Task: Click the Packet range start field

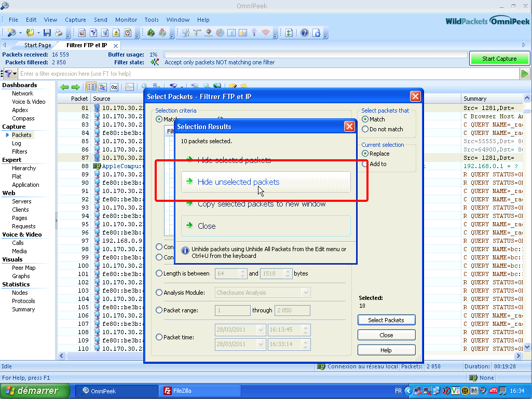Action: (x=233, y=310)
